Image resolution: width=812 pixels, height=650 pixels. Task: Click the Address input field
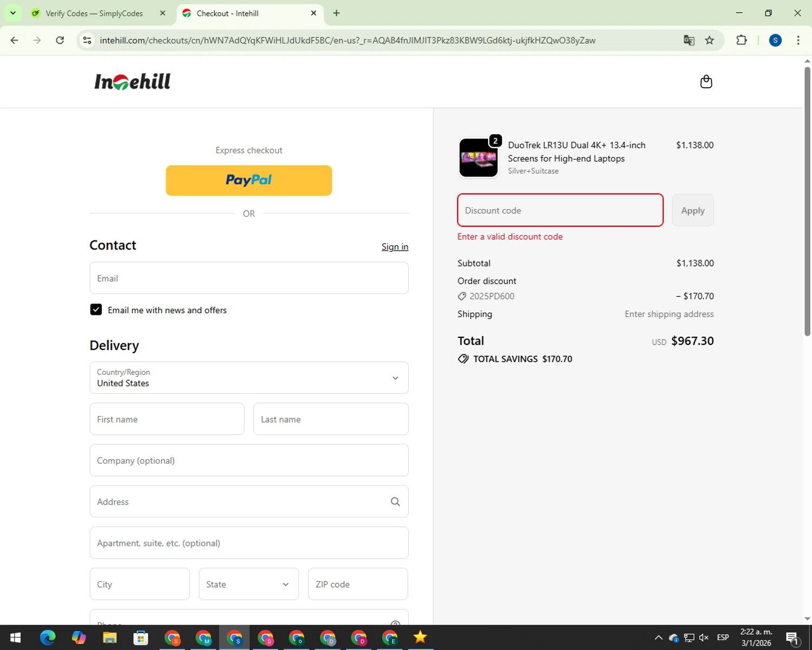pos(249,502)
